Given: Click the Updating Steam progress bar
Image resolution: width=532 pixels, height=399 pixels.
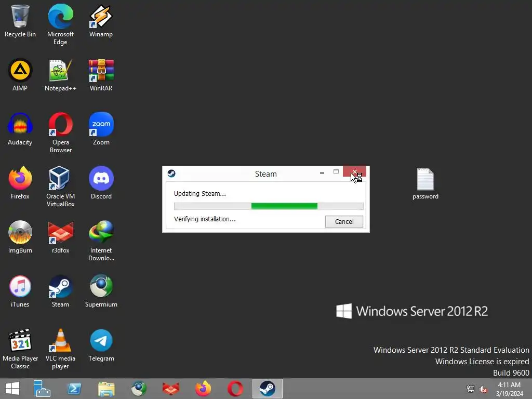Looking at the screenshot, I should click(269, 206).
